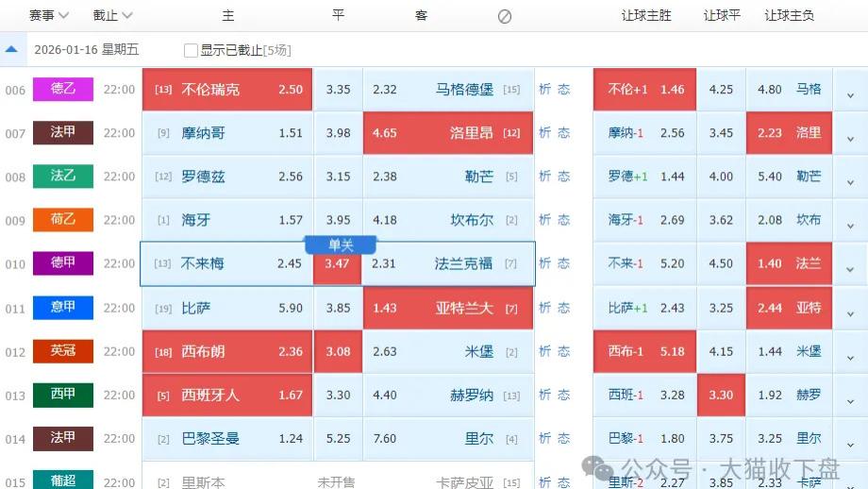Pick handicap loss 2.23 洛里
Image resolution: width=868 pixels, height=489 pixels.
click(x=789, y=133)
